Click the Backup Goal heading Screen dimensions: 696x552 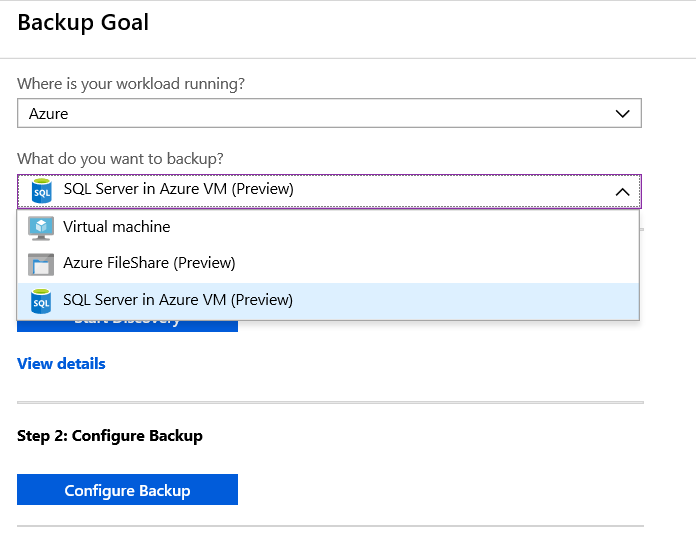[x=83, y=22]
